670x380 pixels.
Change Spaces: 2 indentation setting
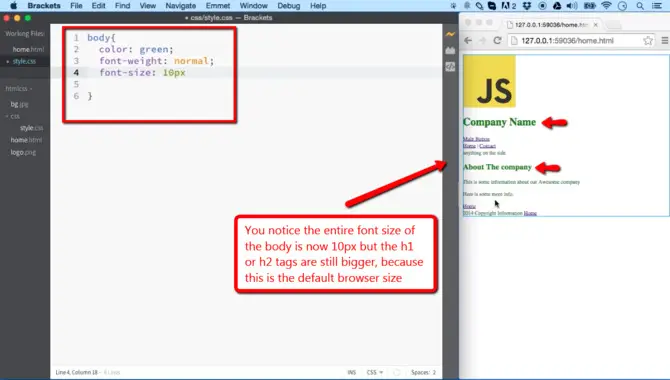point(423,372)
